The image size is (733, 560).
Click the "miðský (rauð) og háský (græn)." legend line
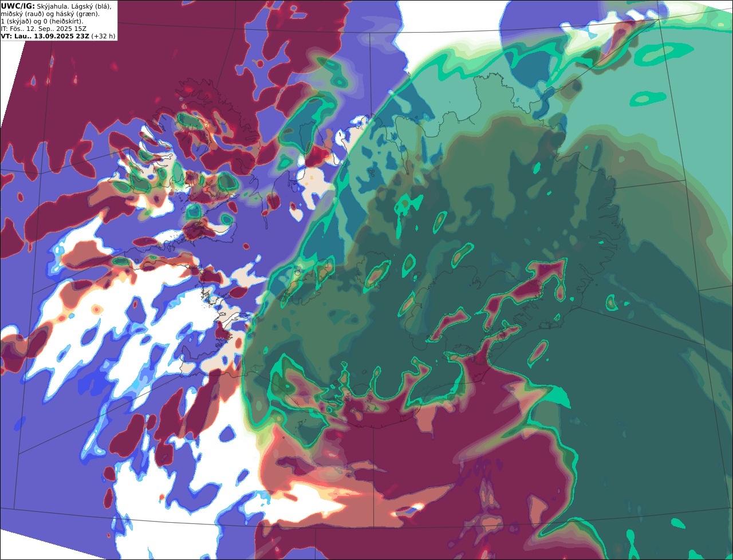point(50,14)
